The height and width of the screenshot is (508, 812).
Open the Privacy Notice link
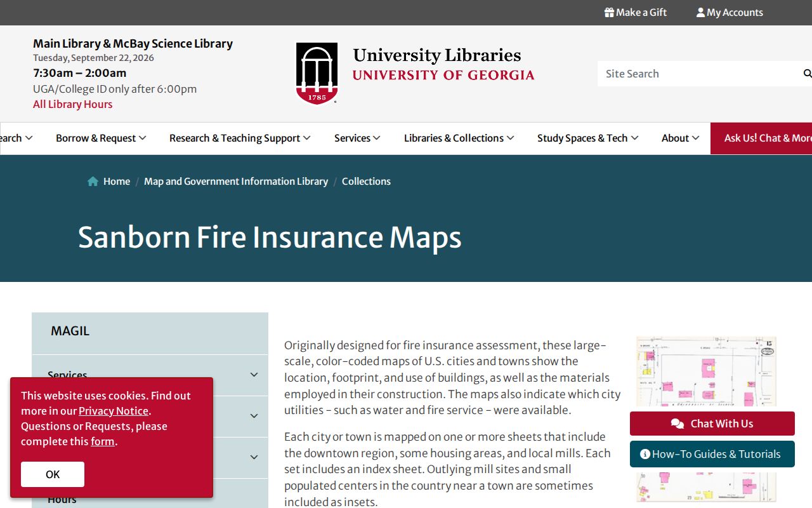(x=114, y=411)
